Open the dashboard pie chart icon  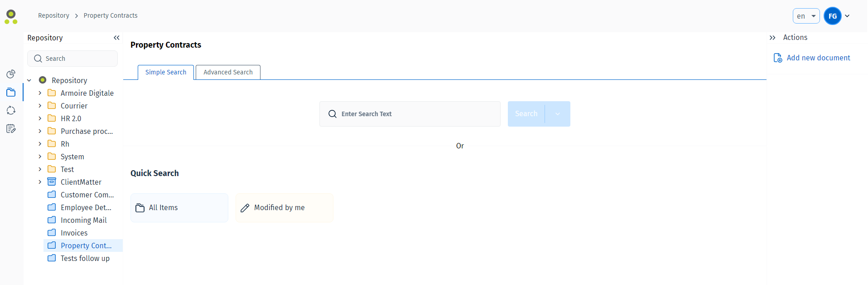coord(11,74)
